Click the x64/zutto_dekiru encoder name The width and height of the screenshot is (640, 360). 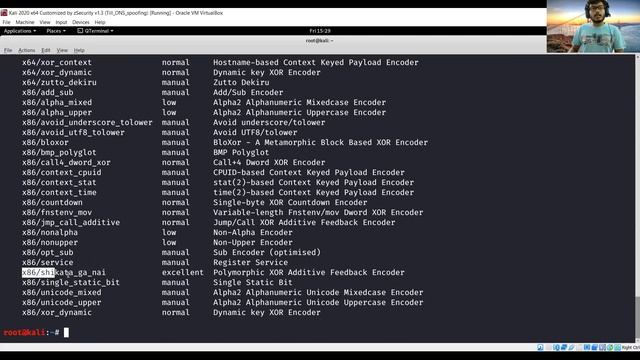59,82
